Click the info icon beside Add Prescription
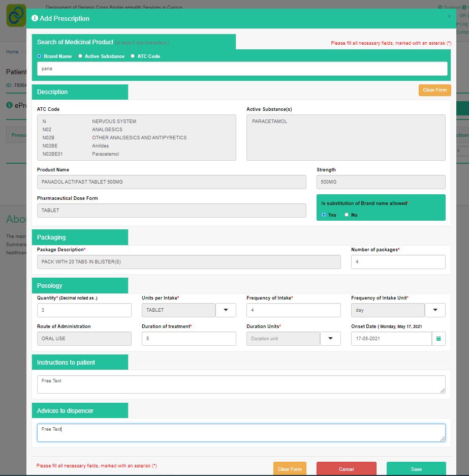The width and height of the screenshot is (469, 476). (35, 18)
